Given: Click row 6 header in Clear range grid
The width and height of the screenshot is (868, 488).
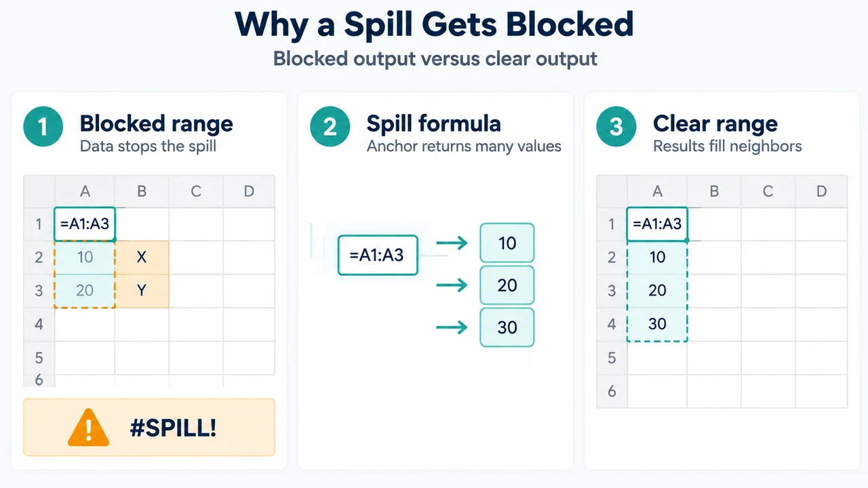Looking at the screenshot, I should 612,390.
